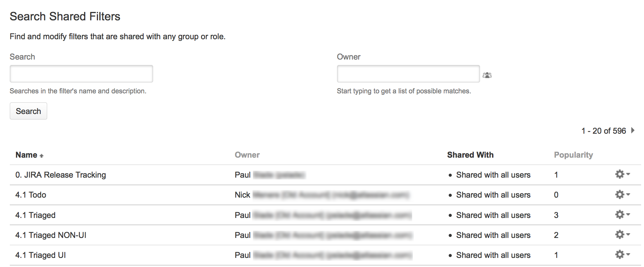644x267 pixels.
Task: Focus the Search text input field
Action: [81, 74]
